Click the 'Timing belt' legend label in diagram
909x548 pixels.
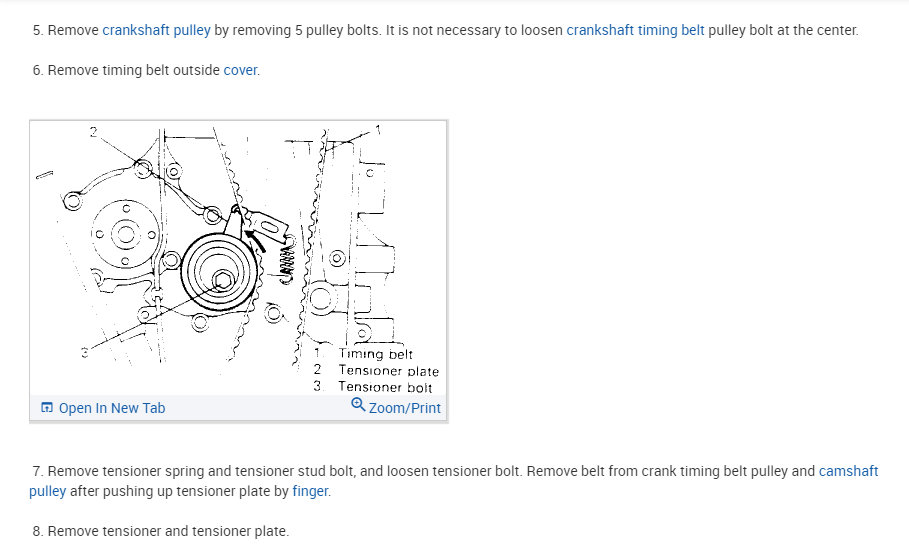[x=376, y=354]
